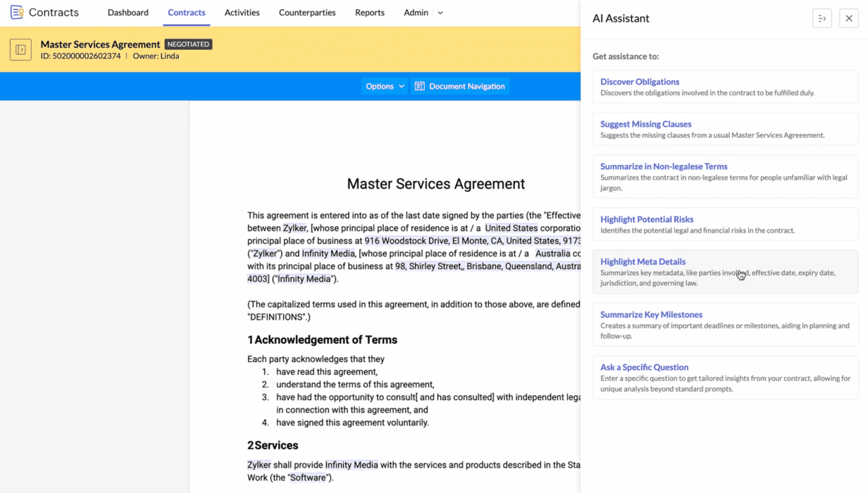Viewport: 868px width, 493px height.
Task: Click 'understand the terms of this agreement' item
Action: (x=355, y=385)
